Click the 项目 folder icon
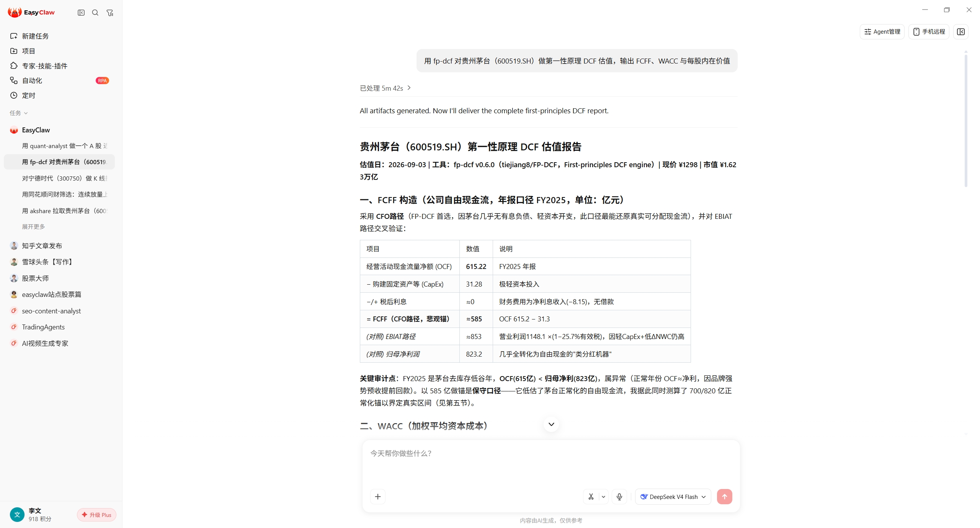 click(14, 51)
